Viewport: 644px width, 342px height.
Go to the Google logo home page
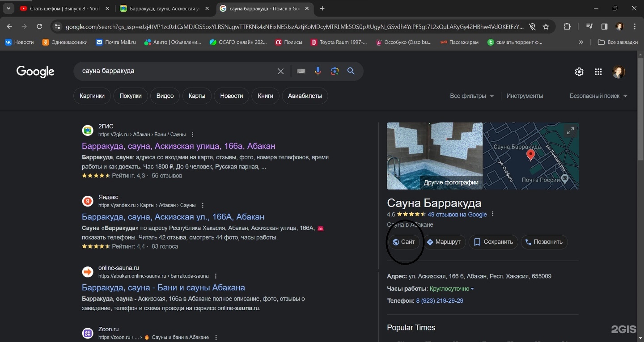pos(35,72)
